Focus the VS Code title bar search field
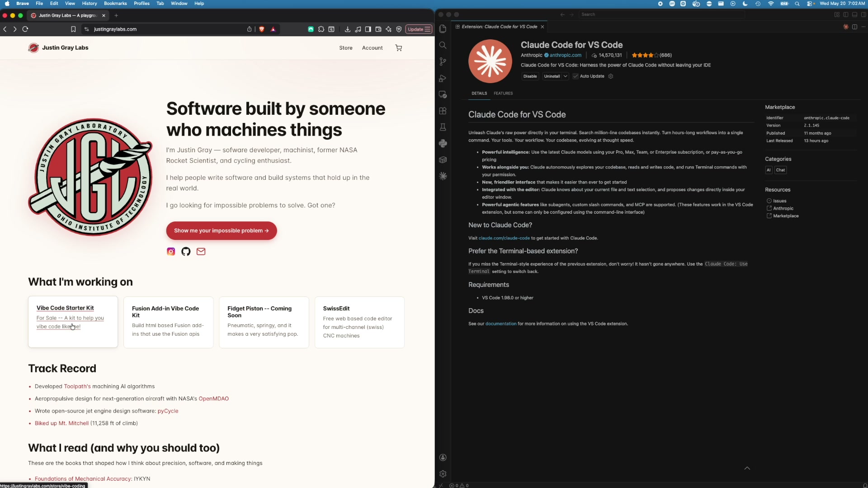The width and height of the screenshot is (868, 488). [x=662, y=14]
